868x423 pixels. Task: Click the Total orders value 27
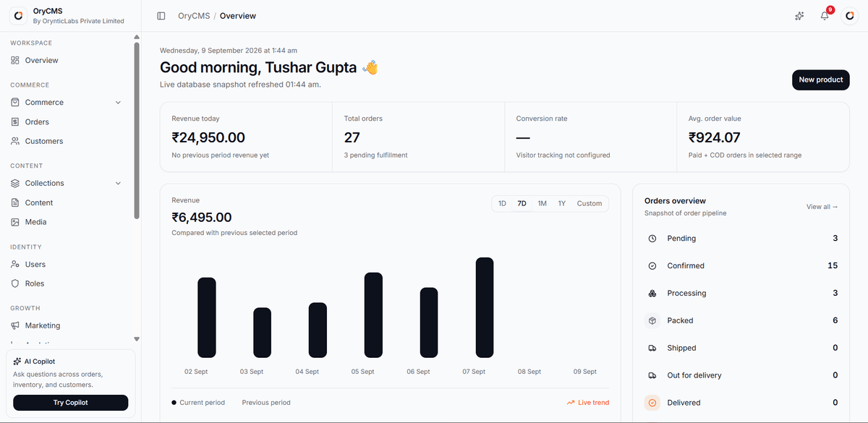352,137
